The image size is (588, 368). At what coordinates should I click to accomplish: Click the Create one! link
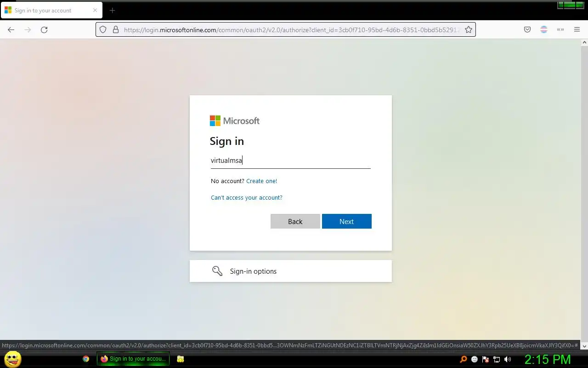pyautogui.click(x=261, y=181)
